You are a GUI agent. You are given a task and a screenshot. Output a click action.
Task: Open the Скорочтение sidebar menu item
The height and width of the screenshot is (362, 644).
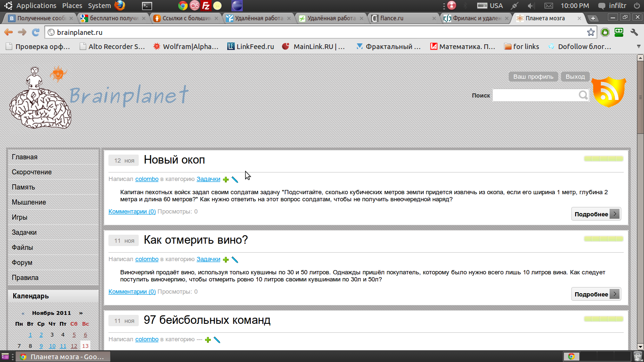point(53,172)
